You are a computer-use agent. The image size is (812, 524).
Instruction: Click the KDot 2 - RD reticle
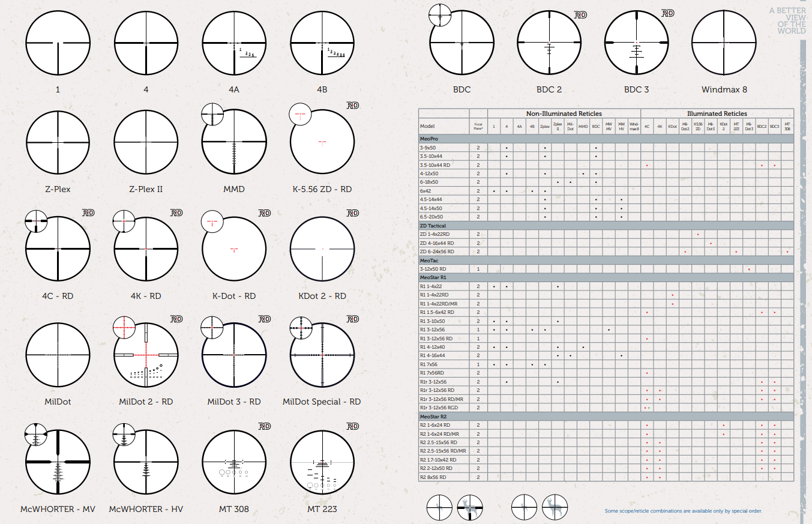point(322,248)
